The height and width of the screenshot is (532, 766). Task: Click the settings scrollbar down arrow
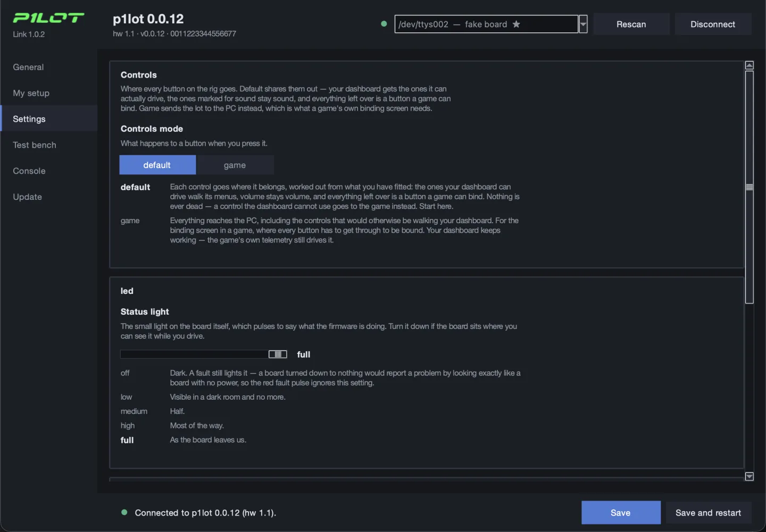750,477
